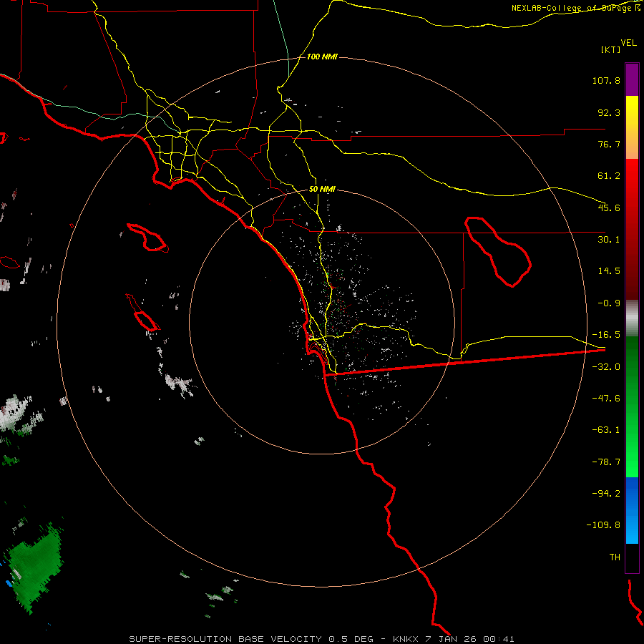The width and height of the screenshot is (644, 644).
Task: Select the 45.6 legend value
Action: pos(609,208)
